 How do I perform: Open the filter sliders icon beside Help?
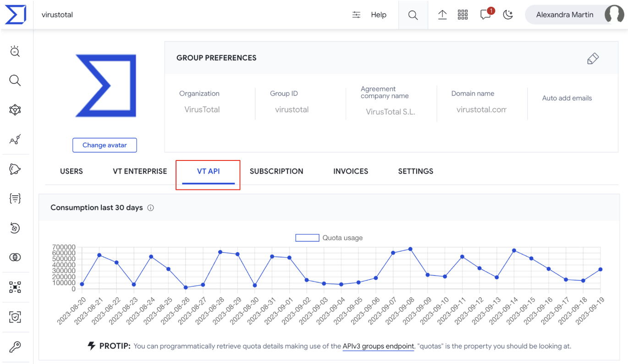356,15
